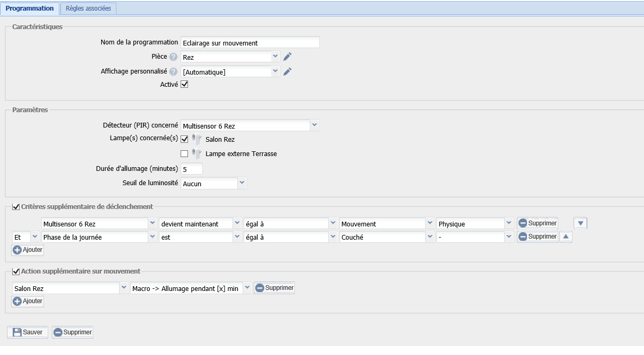Click the lamp icon beside Lampe externe Terrasse

tap(197, 154)
